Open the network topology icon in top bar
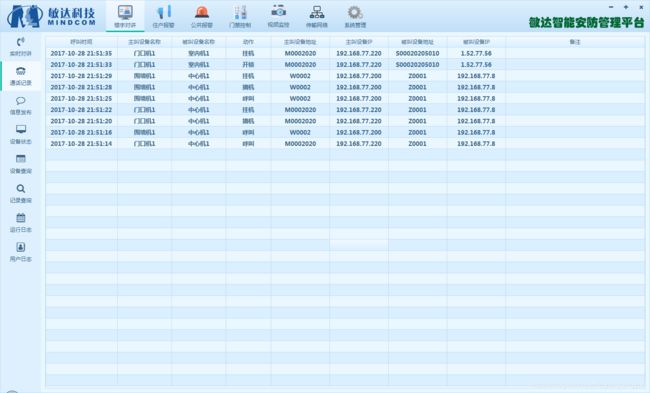Viewport: 650px width, 393px height. click(317, 12)
